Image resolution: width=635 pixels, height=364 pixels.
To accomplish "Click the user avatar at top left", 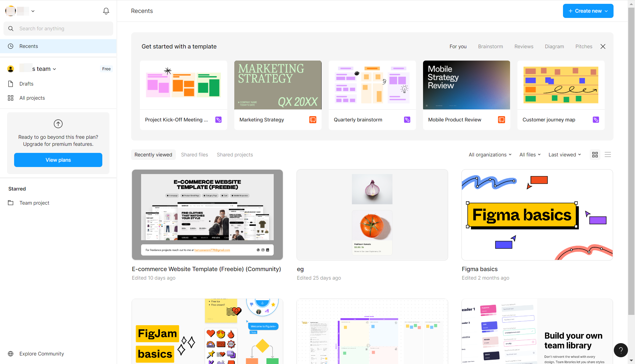I will tap(11, 11).
